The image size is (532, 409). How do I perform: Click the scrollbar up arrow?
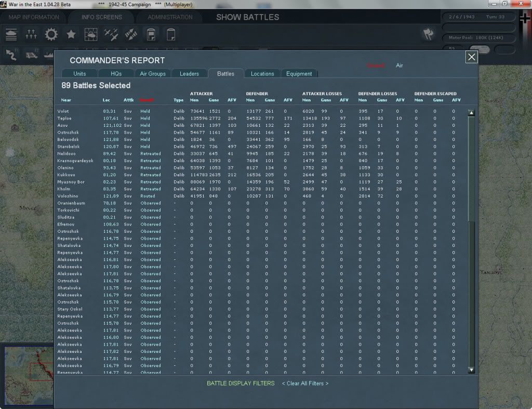tap(471, 113)
